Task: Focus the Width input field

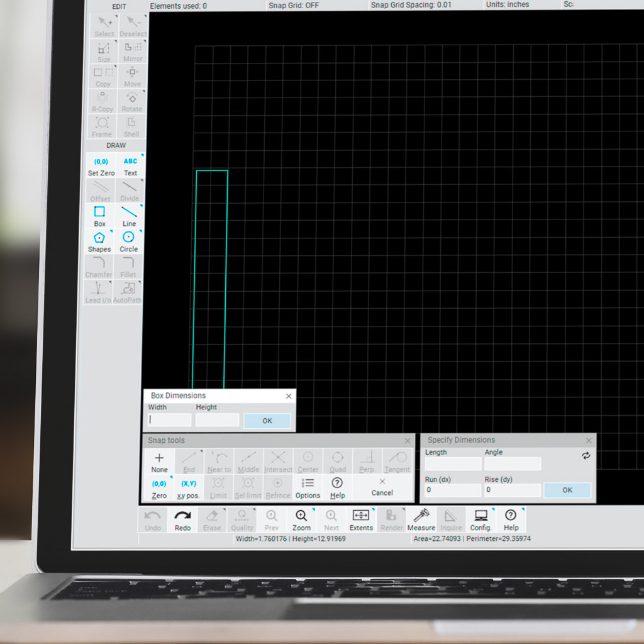Action: (170, 419)
